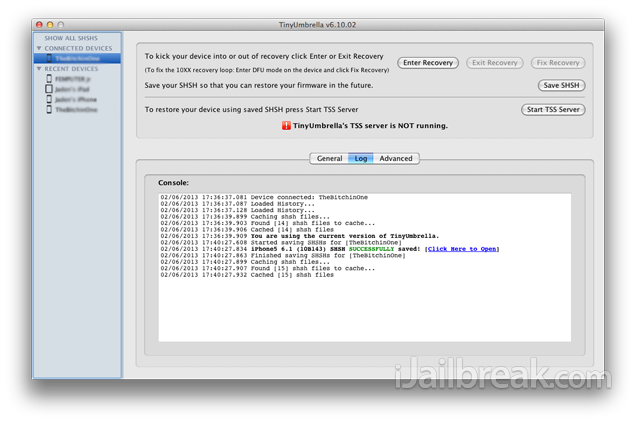Viewport: 634px width, 422px height.
Task: Click 'To restore your device using saved SHSH' text
Action: tap(251, 110)
